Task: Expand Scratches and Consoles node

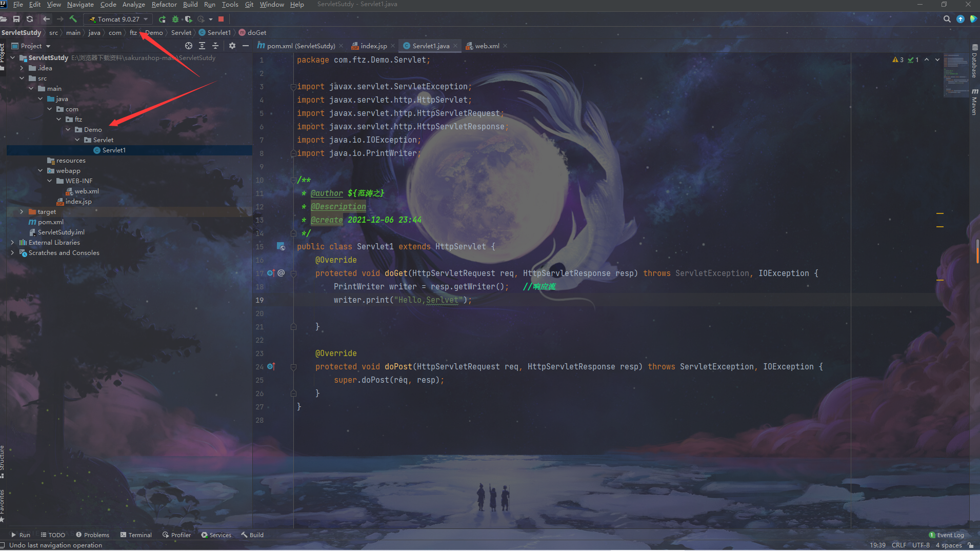Action: point(12,252)
